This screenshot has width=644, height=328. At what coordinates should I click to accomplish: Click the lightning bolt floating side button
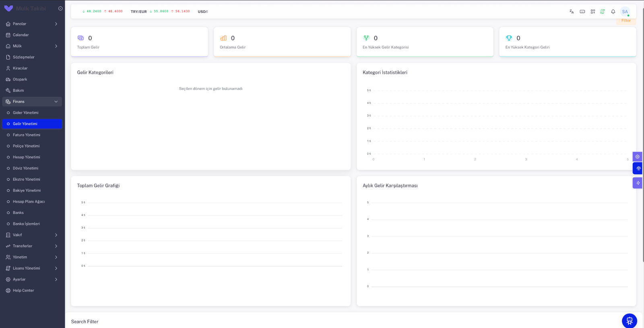pyautogui.click(x=638, y=183)
